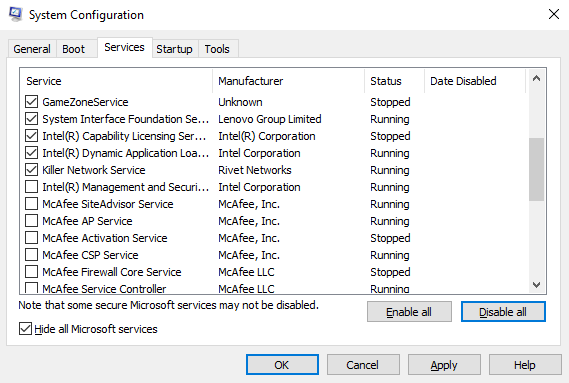Click the services list scrollbar thumb
This screenshot has width=569, height=383.
pos(536,169)
